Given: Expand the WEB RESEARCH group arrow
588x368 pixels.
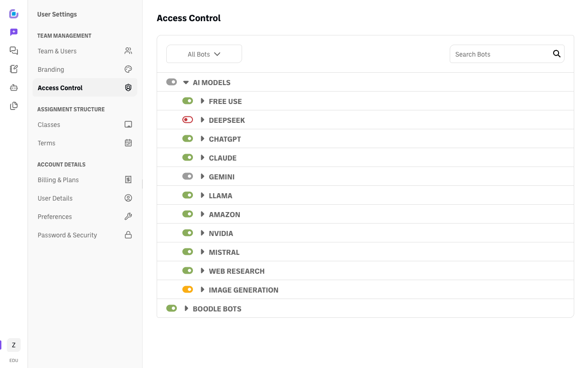Looking at the screenshot, I should pos(202,270).
